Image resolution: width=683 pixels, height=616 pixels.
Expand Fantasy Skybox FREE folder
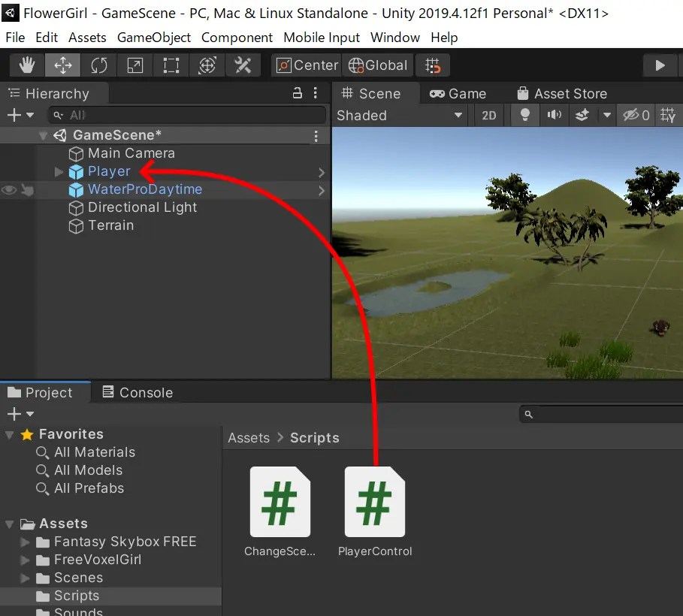click(25, 542)
